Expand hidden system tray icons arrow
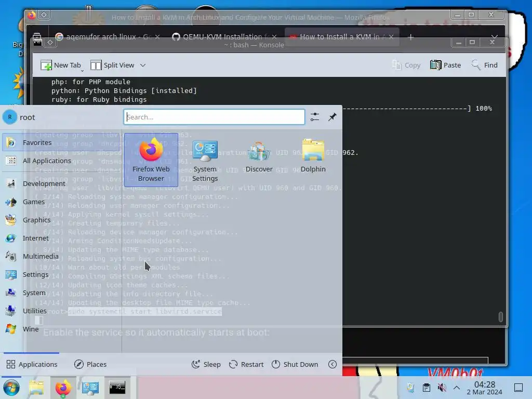Screen dimensions: 532x399 tap(457, 388)
